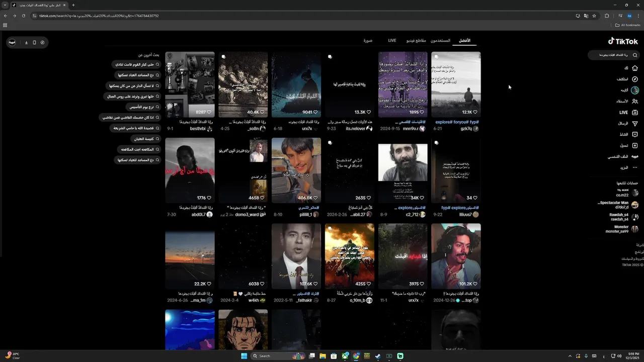Open the Profile icon (الملف الشخصي)
The image size is (644, 362).
click(x=635, y=156)
